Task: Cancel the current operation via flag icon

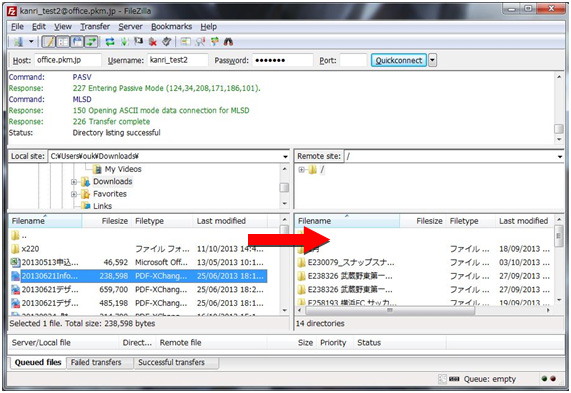Action: 138,42
